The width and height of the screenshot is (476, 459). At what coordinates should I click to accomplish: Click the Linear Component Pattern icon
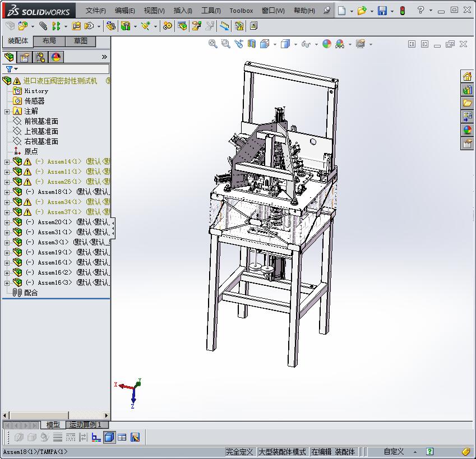[x=56, y=26]
